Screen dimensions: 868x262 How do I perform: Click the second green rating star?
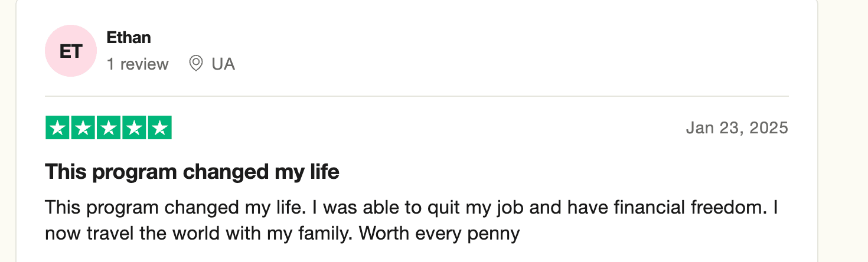click(83, 127)
